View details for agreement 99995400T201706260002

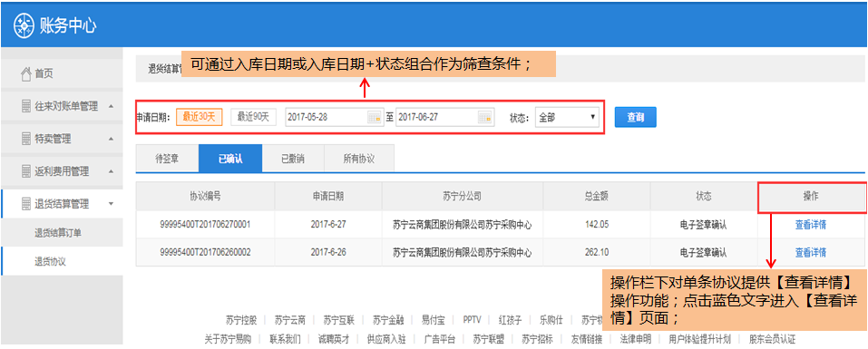pos(811,252)
